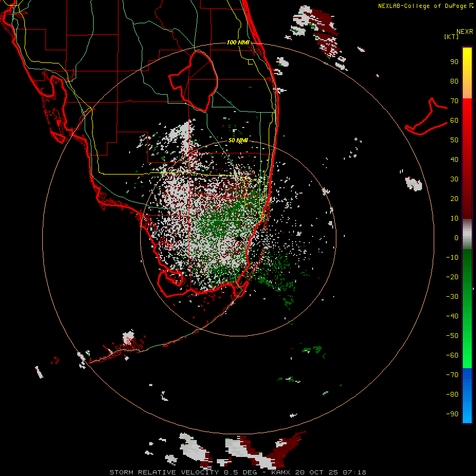Click the -30 value on velocity scale
This screenshot has width=476, height=476.
coord(452,297)
